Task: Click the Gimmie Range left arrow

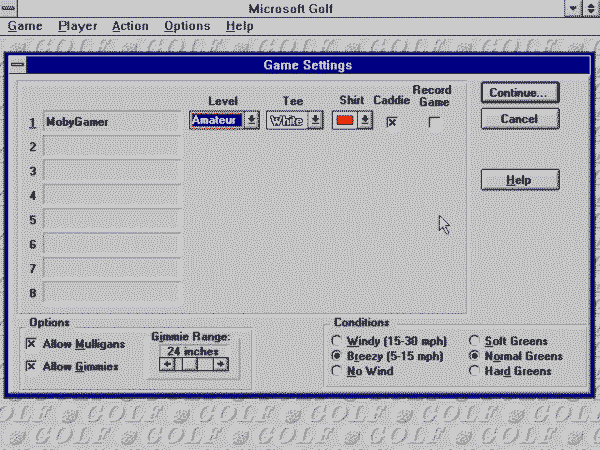Action: pyautogui.click(x=167, y=365)
